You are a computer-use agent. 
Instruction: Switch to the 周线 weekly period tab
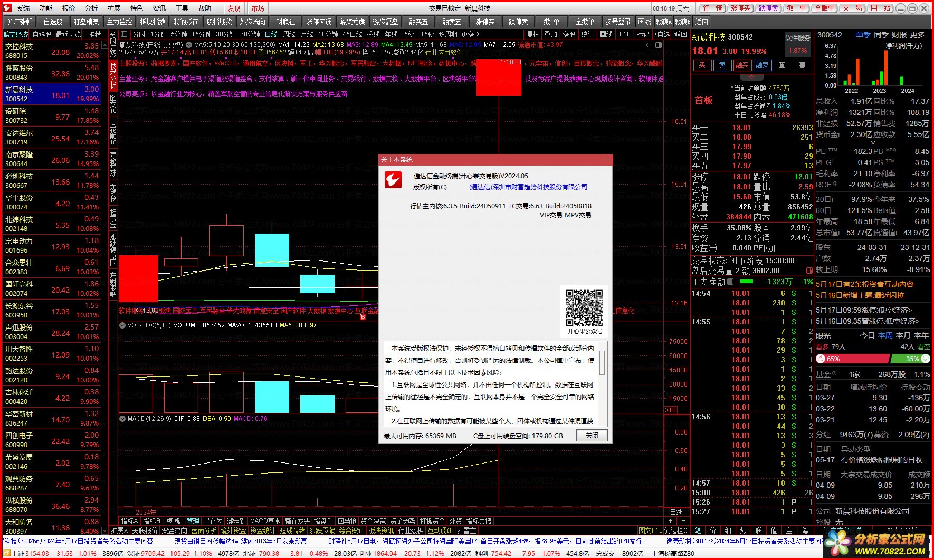289,34
